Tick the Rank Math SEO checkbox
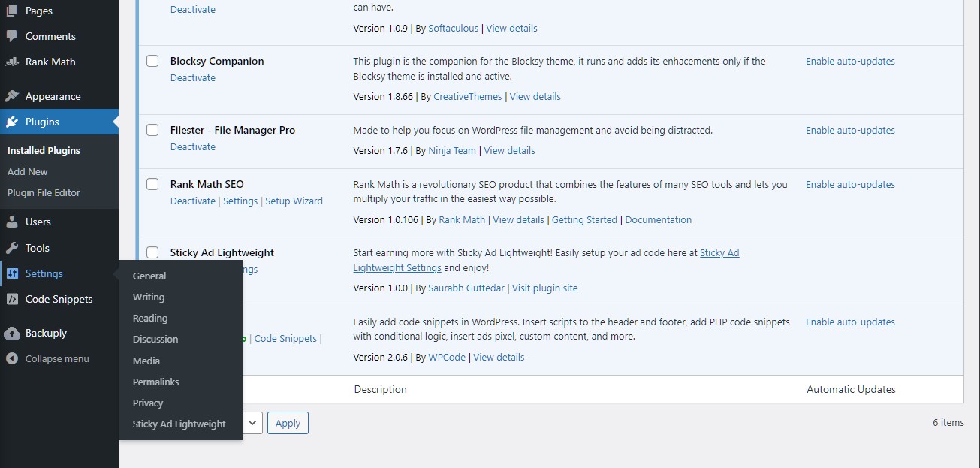This screenshot has height=468, width=980. click(x=152, y=184)
